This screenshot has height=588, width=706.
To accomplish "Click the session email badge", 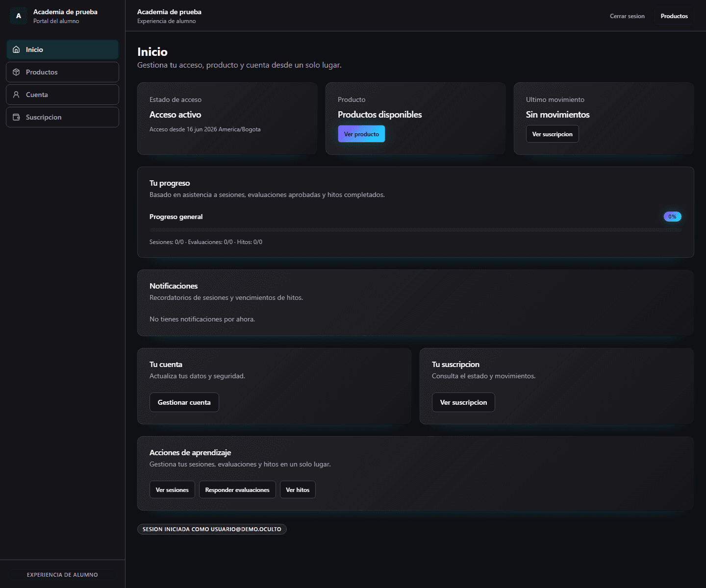I will coord(212,529).
